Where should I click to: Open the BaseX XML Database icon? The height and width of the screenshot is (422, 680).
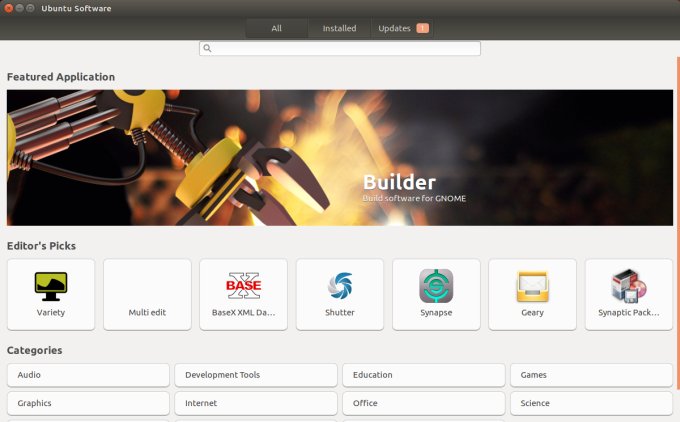coord(243,285)
